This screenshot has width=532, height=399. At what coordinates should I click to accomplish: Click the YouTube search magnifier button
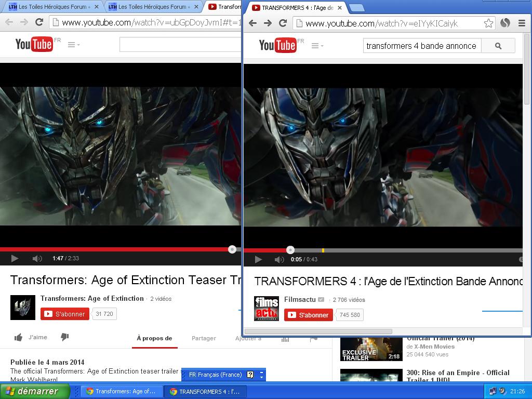498,46
